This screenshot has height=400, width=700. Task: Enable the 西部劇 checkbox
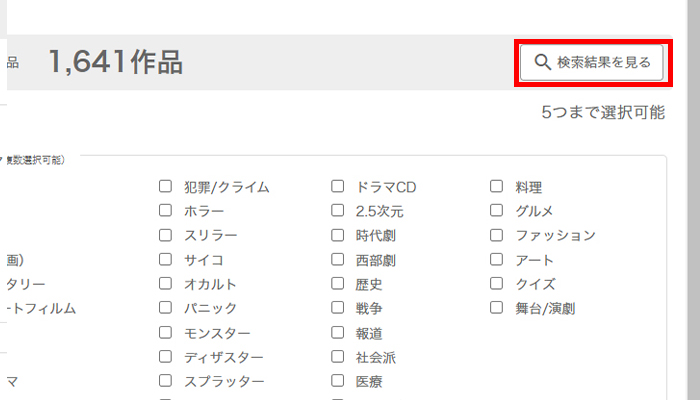[337, 260]
